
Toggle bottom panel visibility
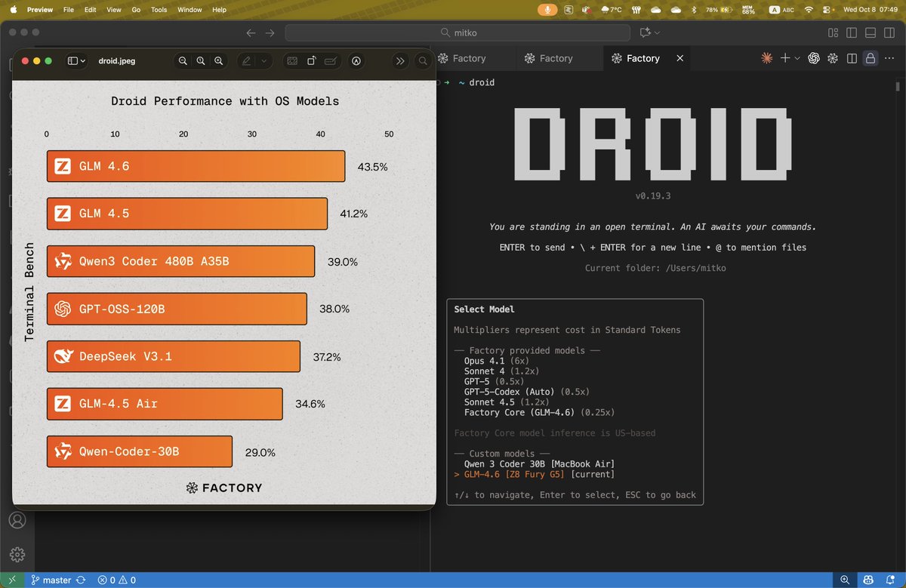pyautogui.click(x=871, y=32)
